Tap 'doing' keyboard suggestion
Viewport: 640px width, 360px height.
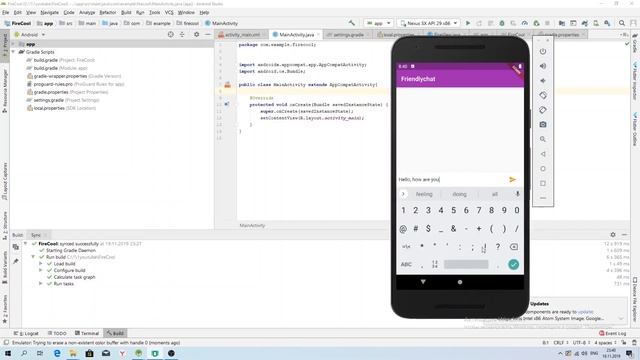[x=459, y=194]
